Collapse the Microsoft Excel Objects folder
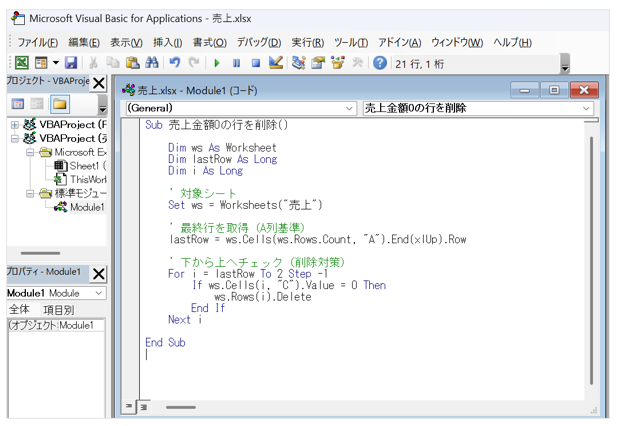The width and height of the screenshot is (618, 426). click(30, 152)
